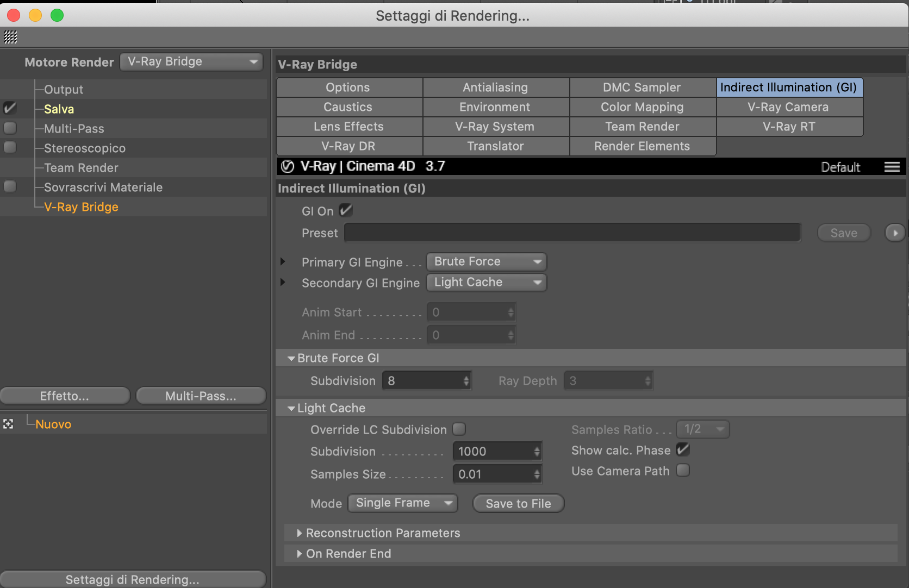Open the V-Ray RT tab

(x=789, y=127)
